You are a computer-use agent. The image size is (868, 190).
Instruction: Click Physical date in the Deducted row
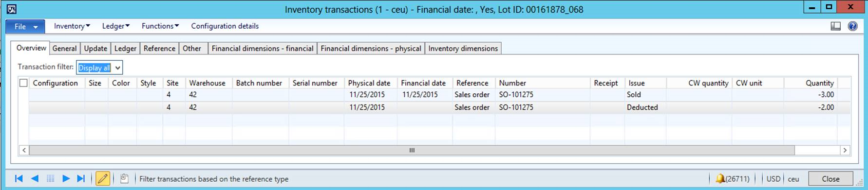click(371, 107)
